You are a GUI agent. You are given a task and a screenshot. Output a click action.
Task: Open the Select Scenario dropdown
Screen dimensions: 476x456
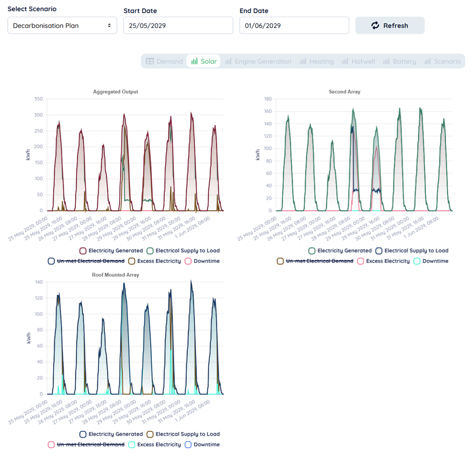pos(62,25)
